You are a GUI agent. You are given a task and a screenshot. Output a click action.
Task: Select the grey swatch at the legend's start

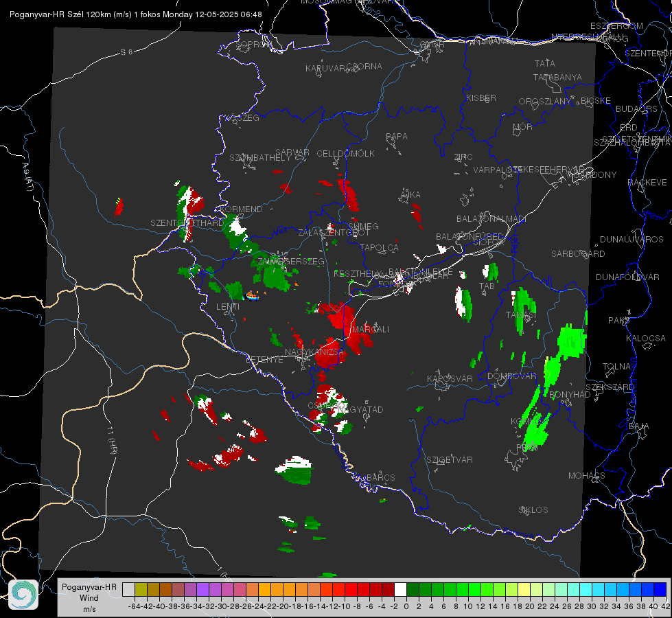128,589
